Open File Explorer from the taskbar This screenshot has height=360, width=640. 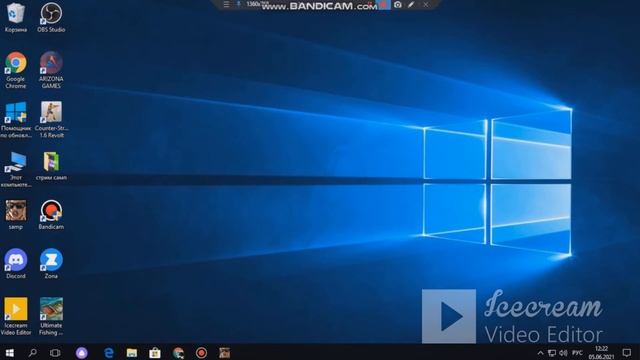131,353
